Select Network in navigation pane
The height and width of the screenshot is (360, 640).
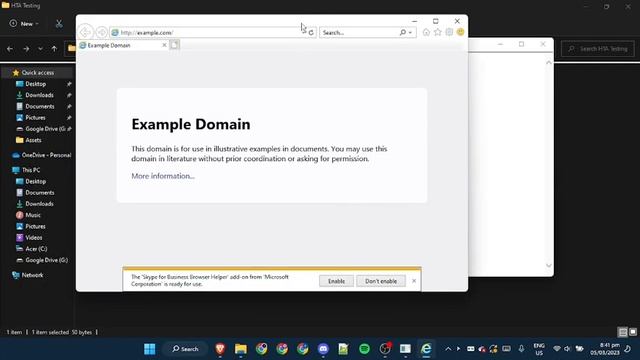click(x=32, y=275)
